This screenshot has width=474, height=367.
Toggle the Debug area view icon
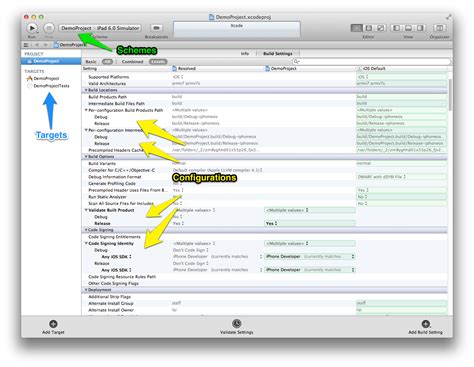(408, 28)
